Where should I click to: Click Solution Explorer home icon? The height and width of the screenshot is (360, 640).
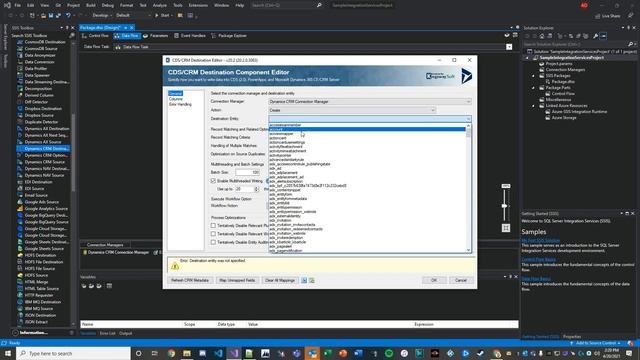tap(542, 36)
